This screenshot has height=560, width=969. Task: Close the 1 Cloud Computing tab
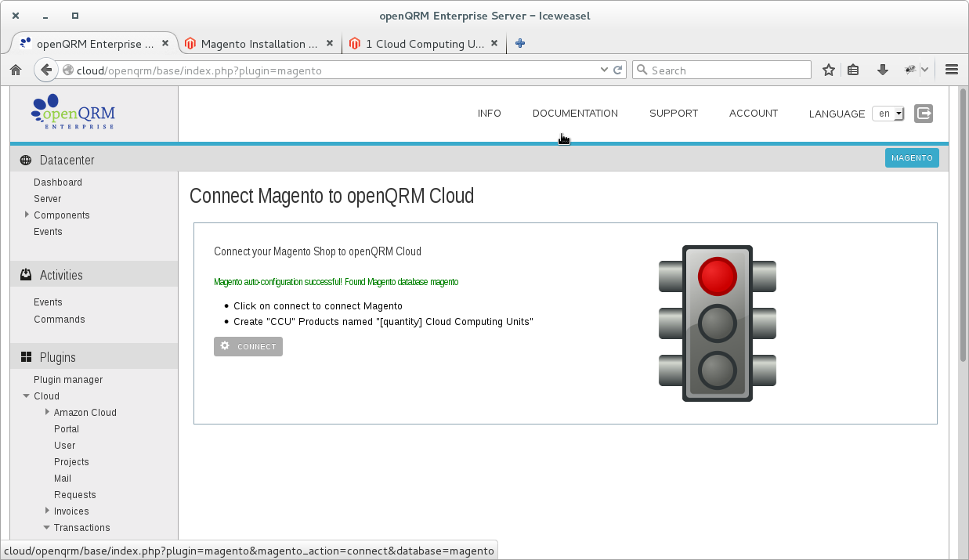(494, 44)
